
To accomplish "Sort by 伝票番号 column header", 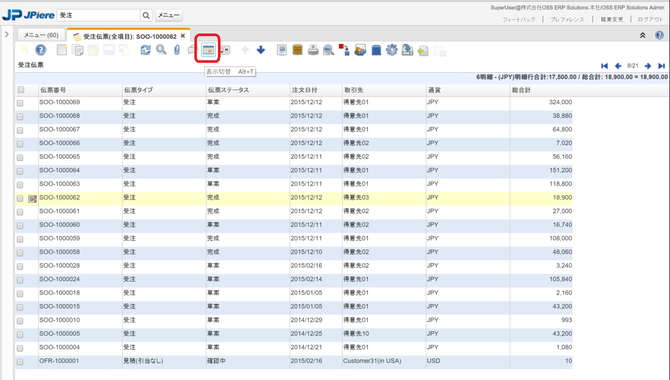I will 80,90.
